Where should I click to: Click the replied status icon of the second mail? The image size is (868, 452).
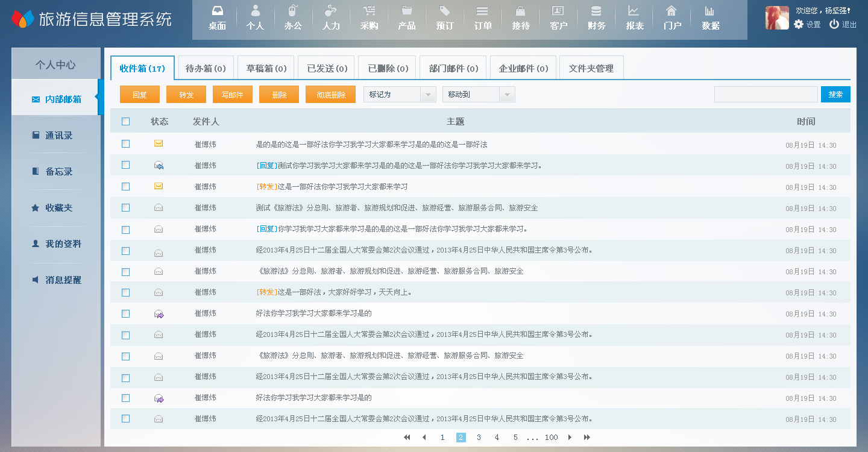[x=159, y=165]
